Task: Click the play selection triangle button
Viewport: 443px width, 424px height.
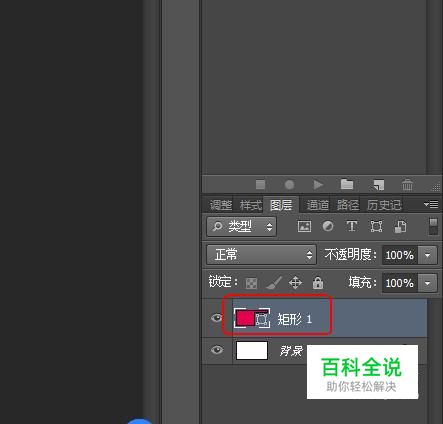Action: [318, 185]
